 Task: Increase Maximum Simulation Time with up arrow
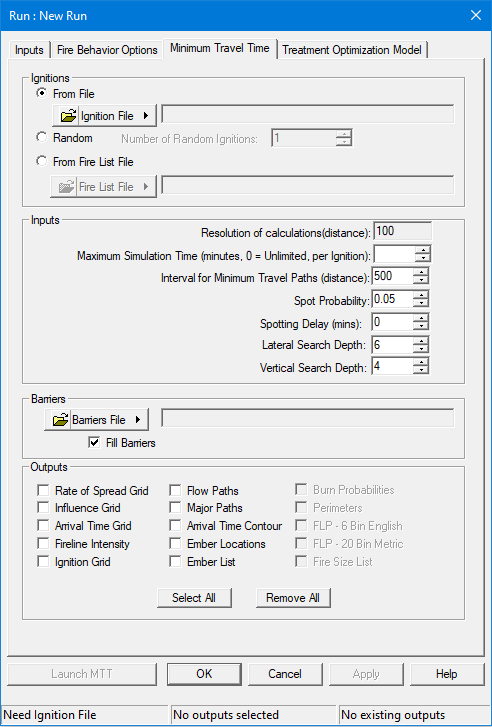[422, 250]
